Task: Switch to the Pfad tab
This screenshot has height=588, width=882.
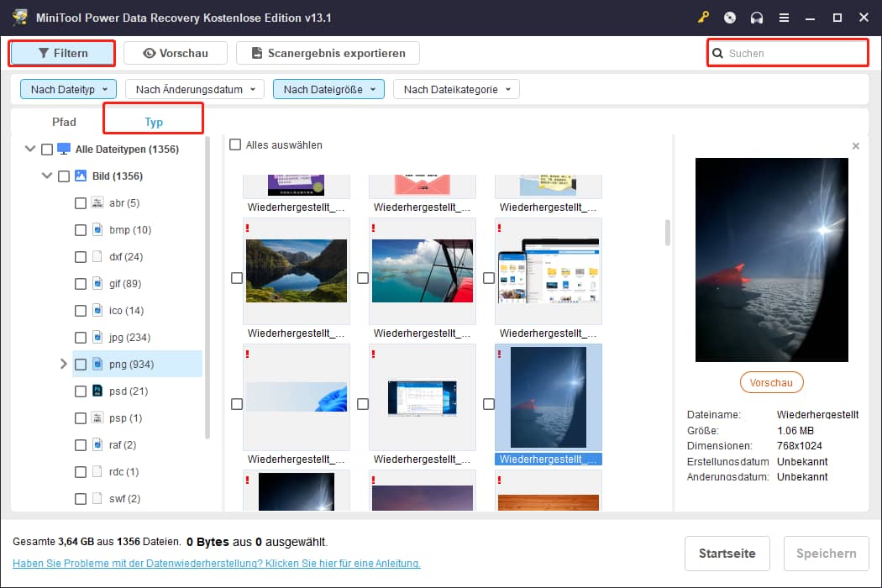Action: point(64,122)
